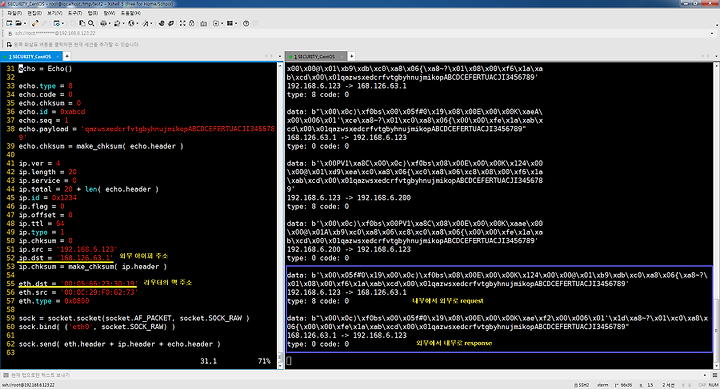The image size is (720, 389).
Task: Open the 도구(T) menu
Action: [x=75, y=13]
